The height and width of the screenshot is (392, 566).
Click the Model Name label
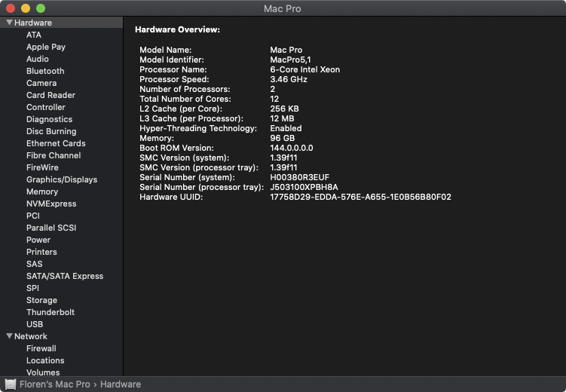pos(165,50)
